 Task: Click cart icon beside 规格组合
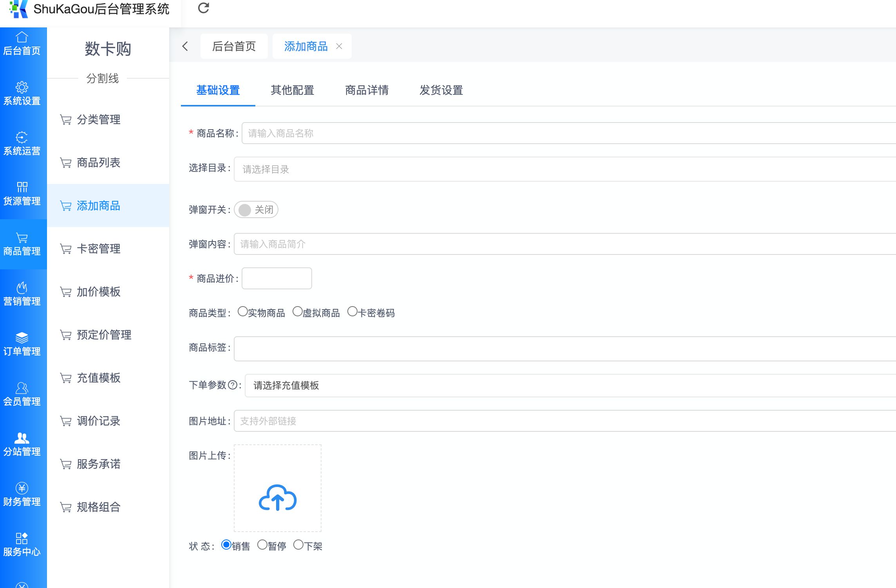click(65, 507)
